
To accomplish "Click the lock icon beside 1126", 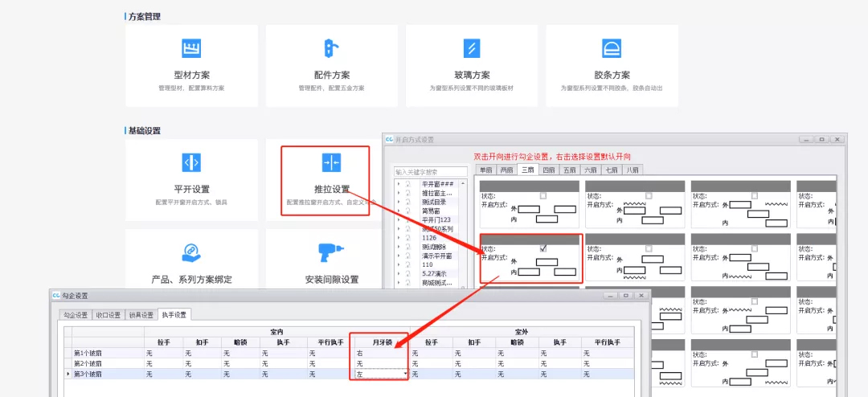I will pos(407,238).
